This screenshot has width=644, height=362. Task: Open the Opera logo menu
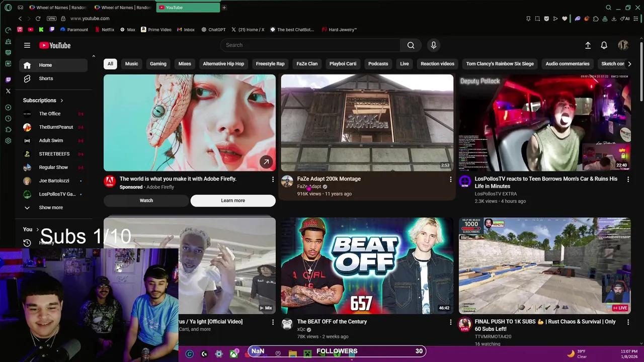[x=8, y=8]
